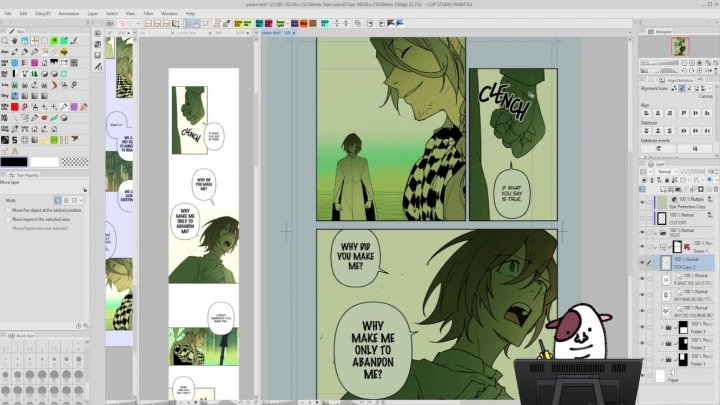Image resolution: width=720 pixels, height=405 pixels.
Task: Open the Story(P) menu
Action: [43, 13]
